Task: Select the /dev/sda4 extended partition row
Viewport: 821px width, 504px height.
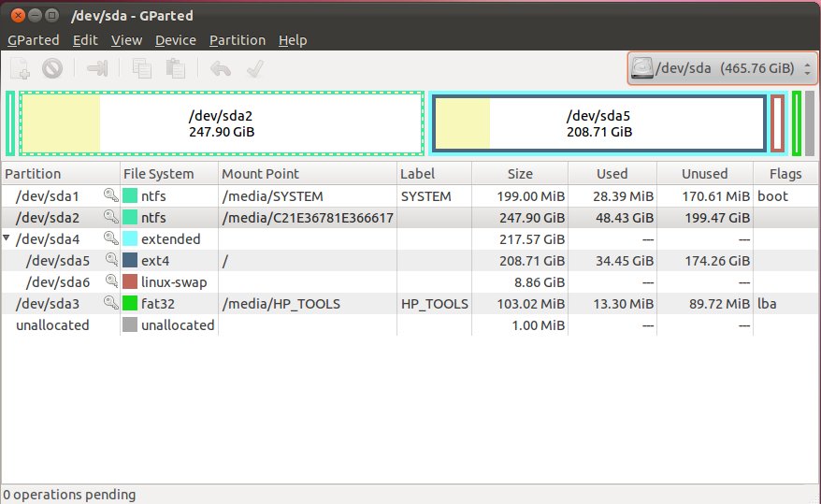Action: click(410, 239)
